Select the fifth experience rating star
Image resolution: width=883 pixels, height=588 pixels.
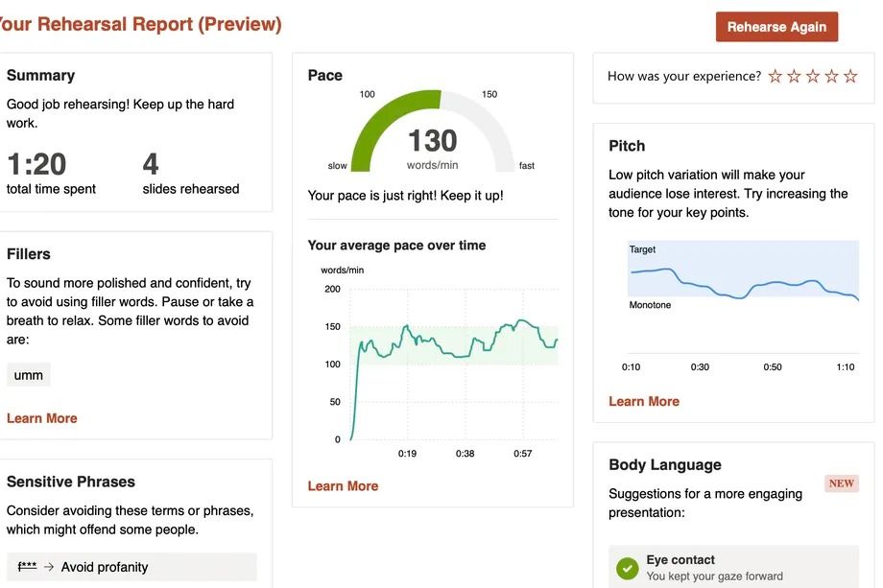[x=849, y=75]
